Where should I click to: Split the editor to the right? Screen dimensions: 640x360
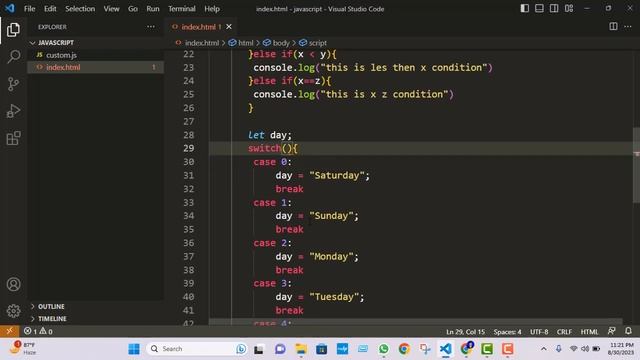[x=613, y=27]
